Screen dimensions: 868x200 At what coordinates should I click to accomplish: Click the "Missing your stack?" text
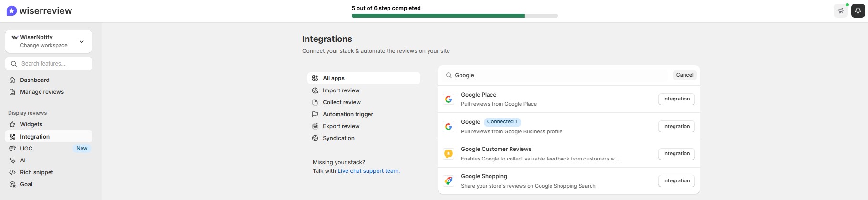click(x=339, y=162)
